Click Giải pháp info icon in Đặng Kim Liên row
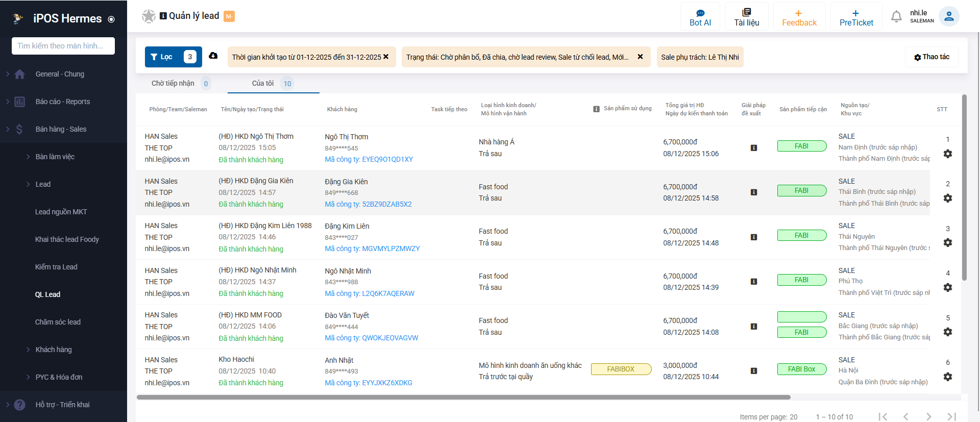980x422 pixels. (x=754, y=237)
